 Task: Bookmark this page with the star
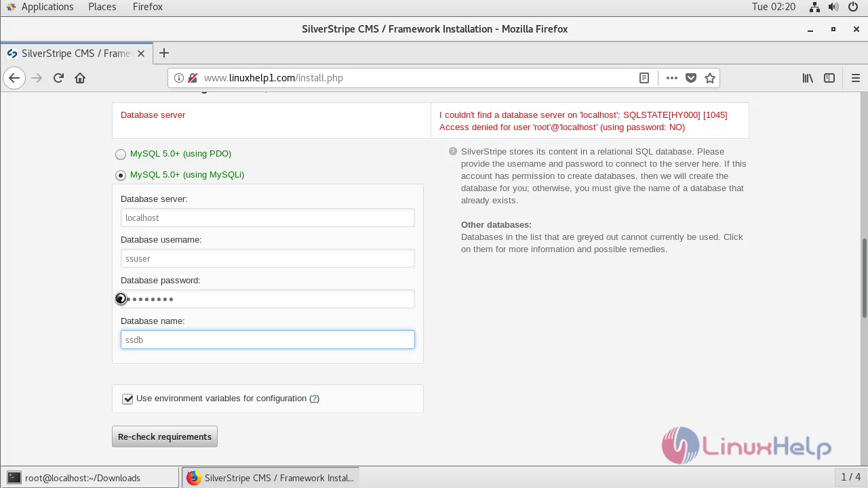click(x=710, y=78)
